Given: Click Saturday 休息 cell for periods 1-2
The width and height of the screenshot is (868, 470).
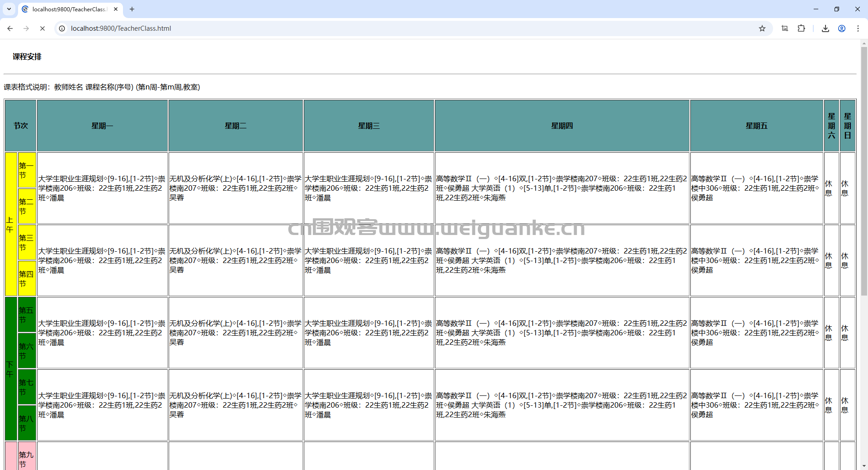Looking at the screenshot, I should pyautogui.click(x=831, y=188).
